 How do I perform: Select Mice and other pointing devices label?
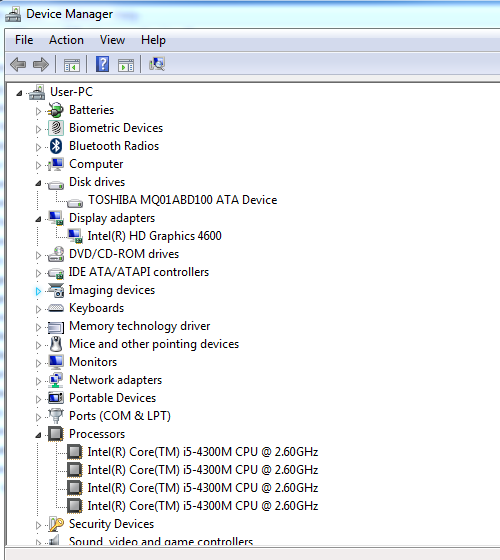[154, 344]
